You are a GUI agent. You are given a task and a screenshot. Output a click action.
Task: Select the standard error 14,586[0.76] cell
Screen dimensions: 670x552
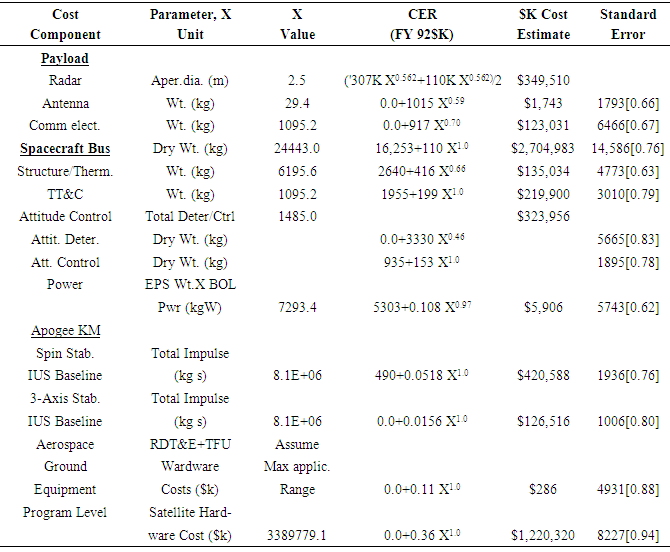628,149
